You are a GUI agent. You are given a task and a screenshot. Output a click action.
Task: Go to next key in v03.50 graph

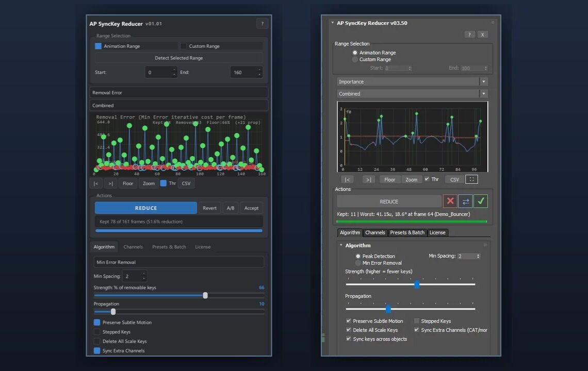coord(369,179)
